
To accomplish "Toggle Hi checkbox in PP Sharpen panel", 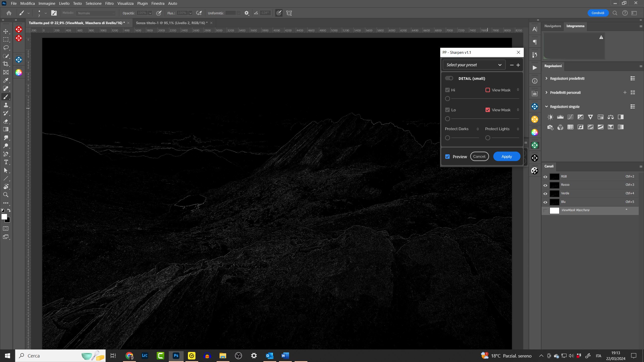I will (448, 90).
